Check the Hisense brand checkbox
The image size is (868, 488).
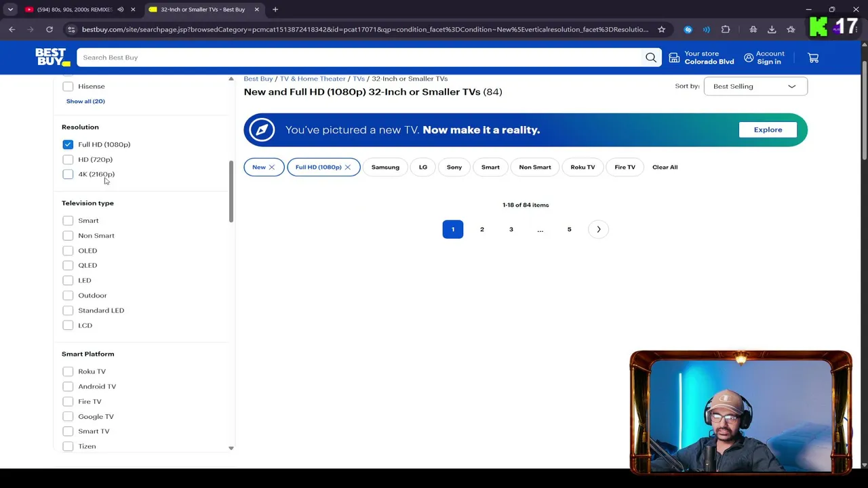click(68, 86)
